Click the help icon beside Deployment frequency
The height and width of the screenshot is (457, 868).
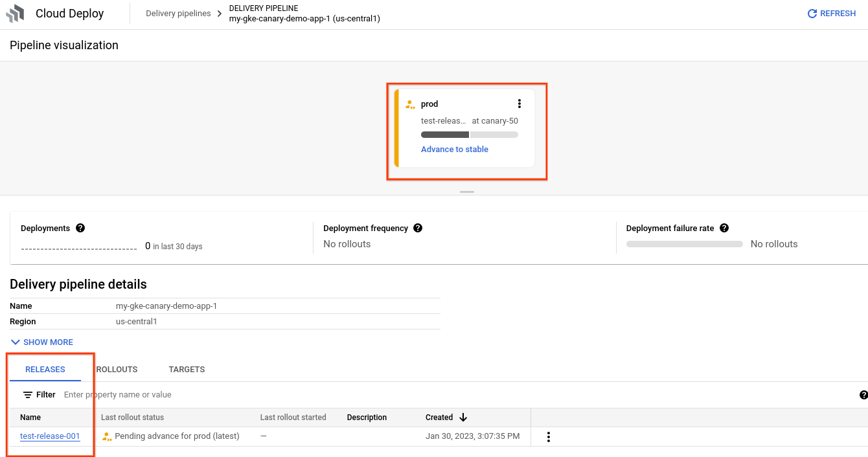click(418, 228)
